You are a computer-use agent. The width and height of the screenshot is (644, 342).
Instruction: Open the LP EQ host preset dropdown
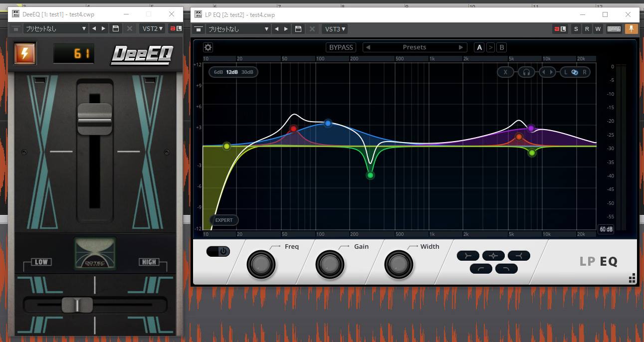(238, 29)
